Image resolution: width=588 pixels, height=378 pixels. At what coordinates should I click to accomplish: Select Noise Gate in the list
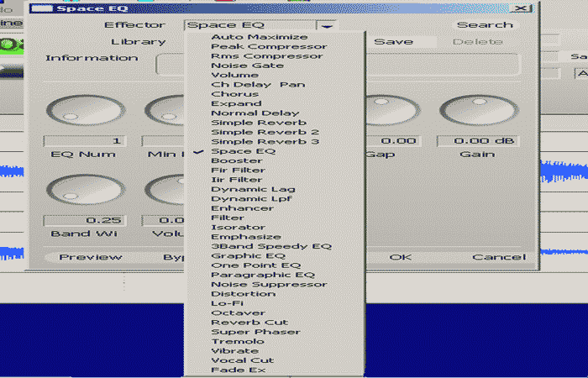[248, 66]
